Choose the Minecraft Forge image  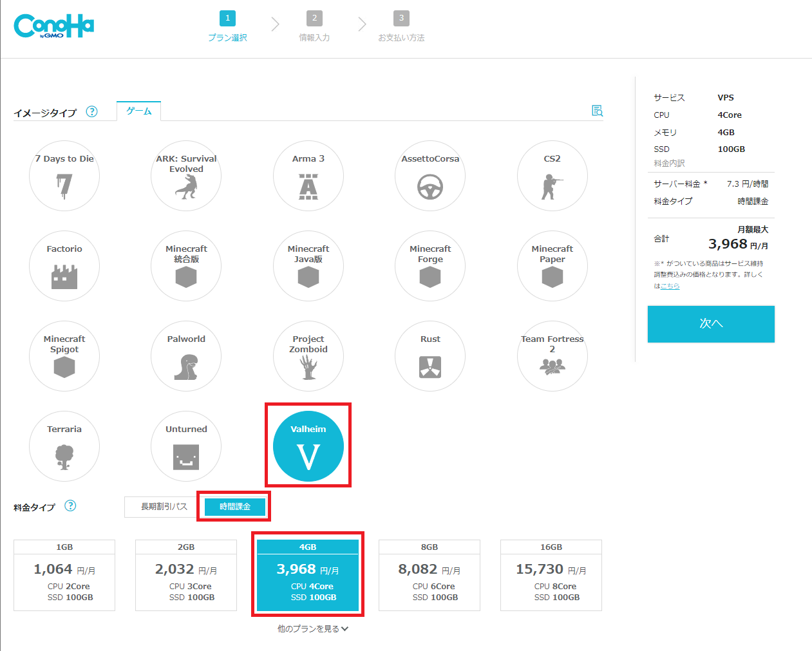pos(430,266)
